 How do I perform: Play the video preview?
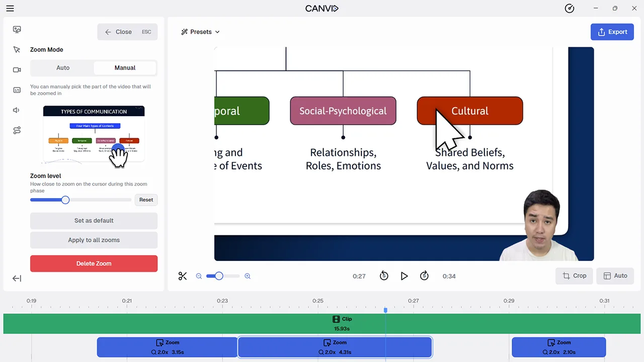coord(404,276)
